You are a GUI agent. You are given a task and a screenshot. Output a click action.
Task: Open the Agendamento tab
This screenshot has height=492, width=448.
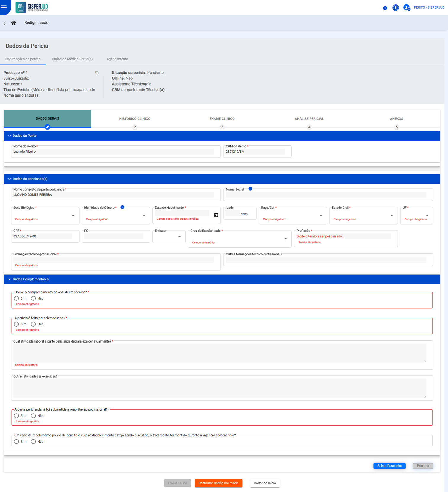[117, 59]
